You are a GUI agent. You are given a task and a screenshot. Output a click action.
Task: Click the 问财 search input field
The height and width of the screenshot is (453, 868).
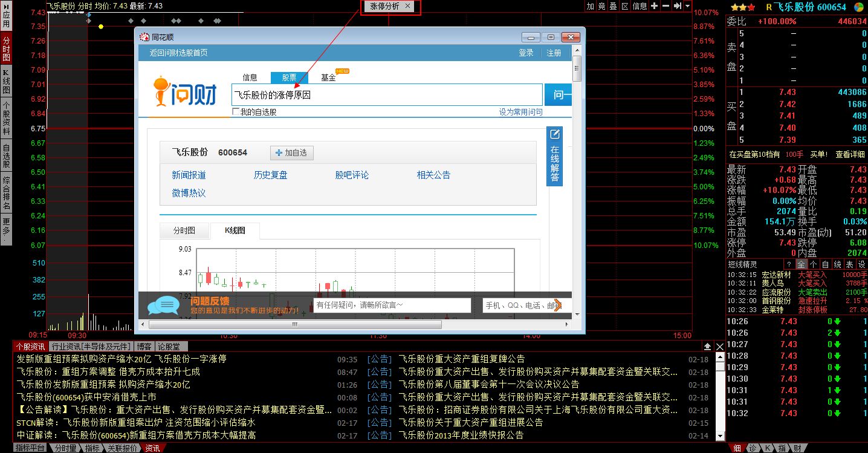pyautogui.click(x=387, y=95)
